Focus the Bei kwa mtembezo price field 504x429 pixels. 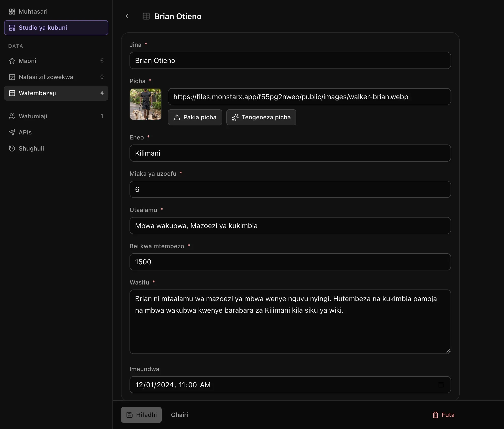click(x=290, y=262)
